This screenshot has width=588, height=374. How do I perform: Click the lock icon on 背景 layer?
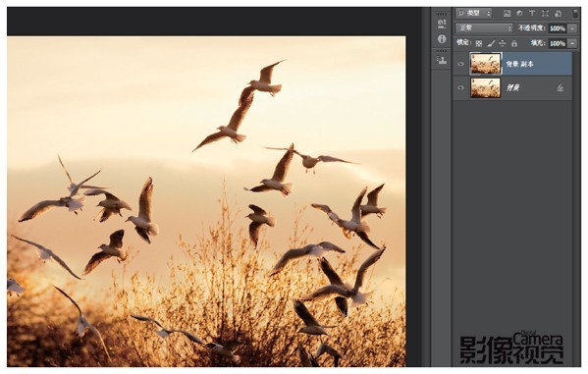point(561,88)
